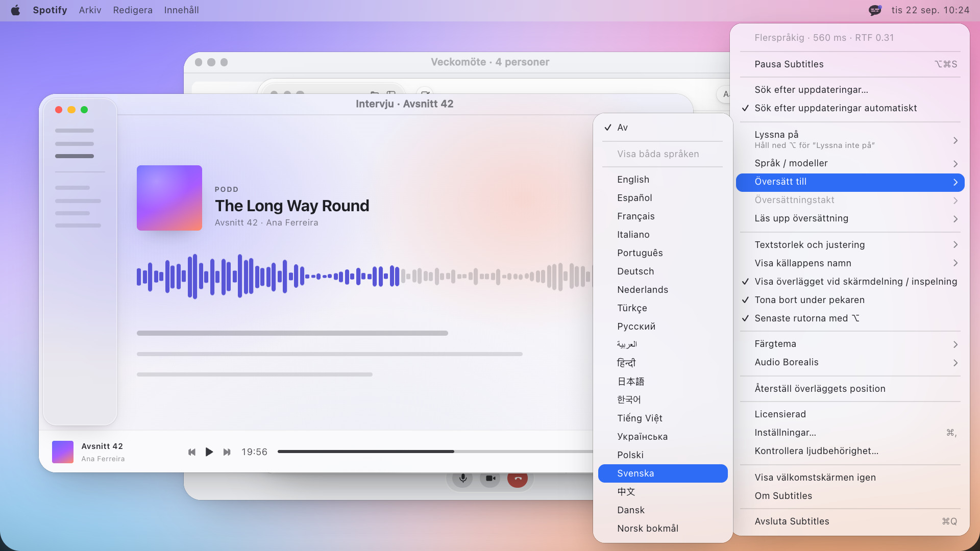Click Sök efter uppdateringar...
The height and width of the screenshot is (551, 980).
tap(850, 90)
